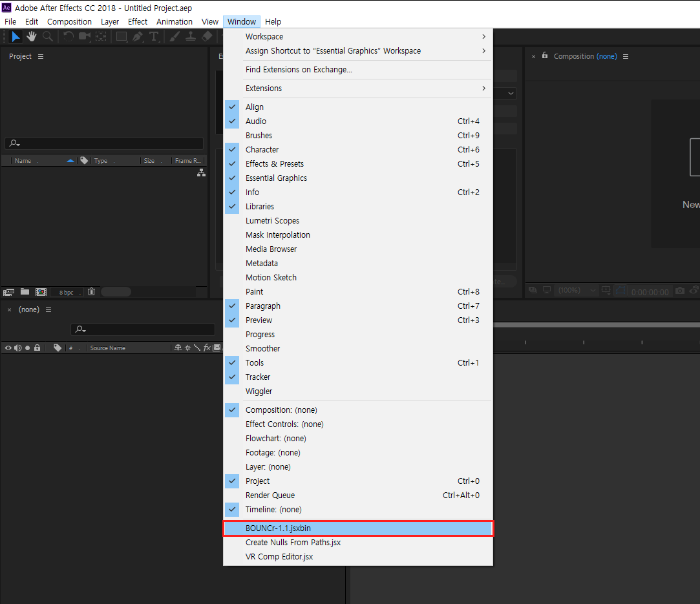
Task: Show the Motion Sketch panel
Action: 358,278
